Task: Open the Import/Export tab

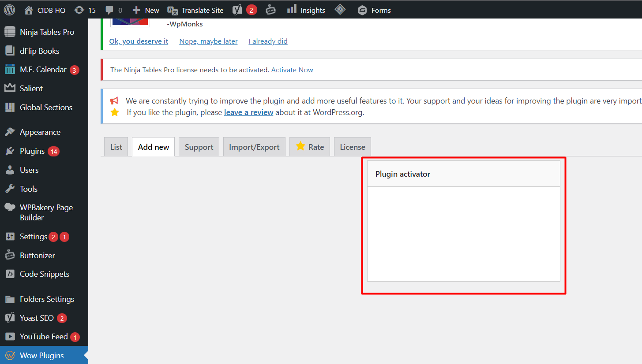Action: click(254, 147)
